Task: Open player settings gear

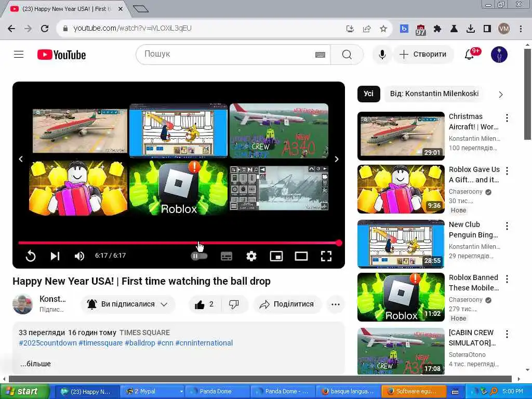Action: (x=251, y=256)
